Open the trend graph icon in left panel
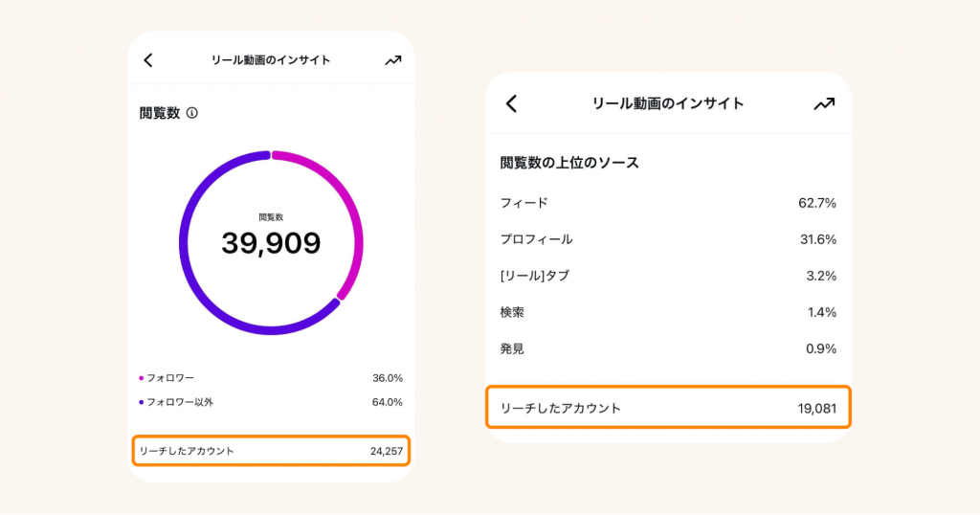980x515 pixels. point(392,60)
